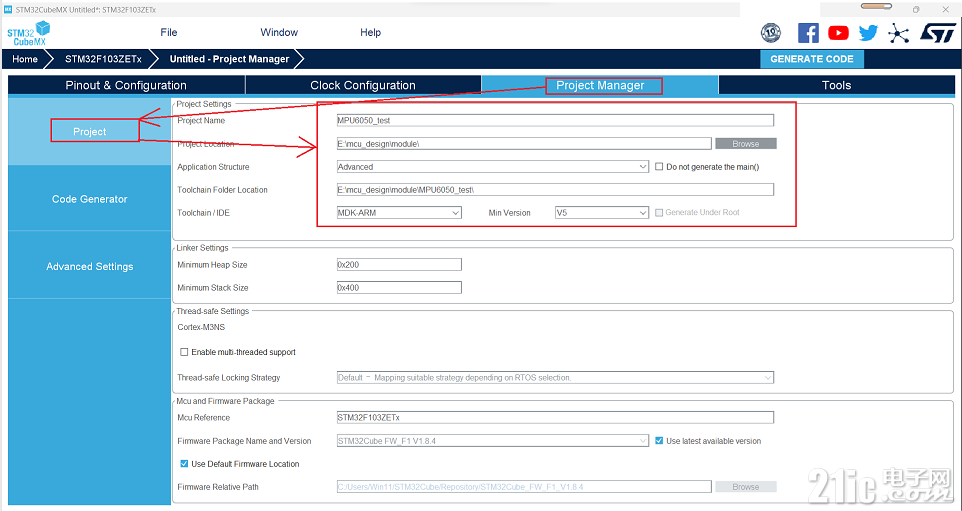962x511 pixels.
Task: Switch to Pinout & Configuration tab
Action: point(126,85)
